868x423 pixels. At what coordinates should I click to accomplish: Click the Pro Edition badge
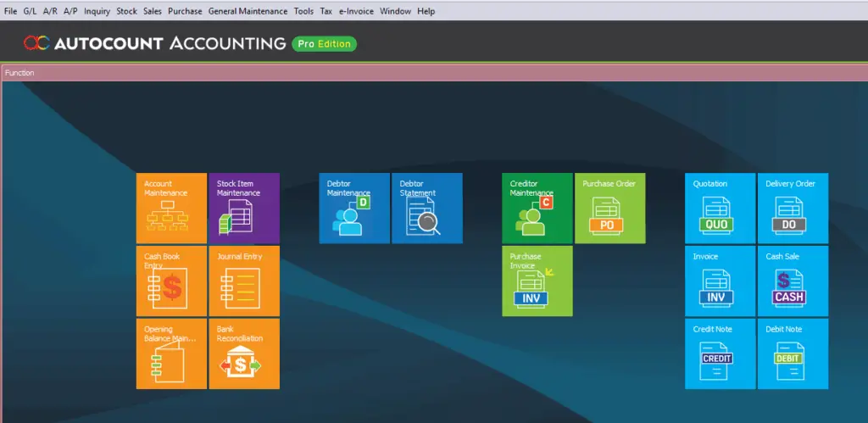point(325,44)
